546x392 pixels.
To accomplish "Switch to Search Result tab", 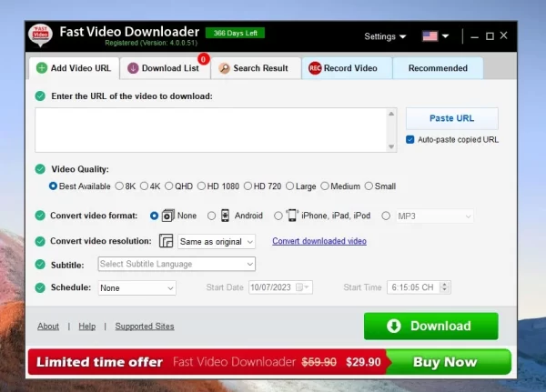I will 256,68.
